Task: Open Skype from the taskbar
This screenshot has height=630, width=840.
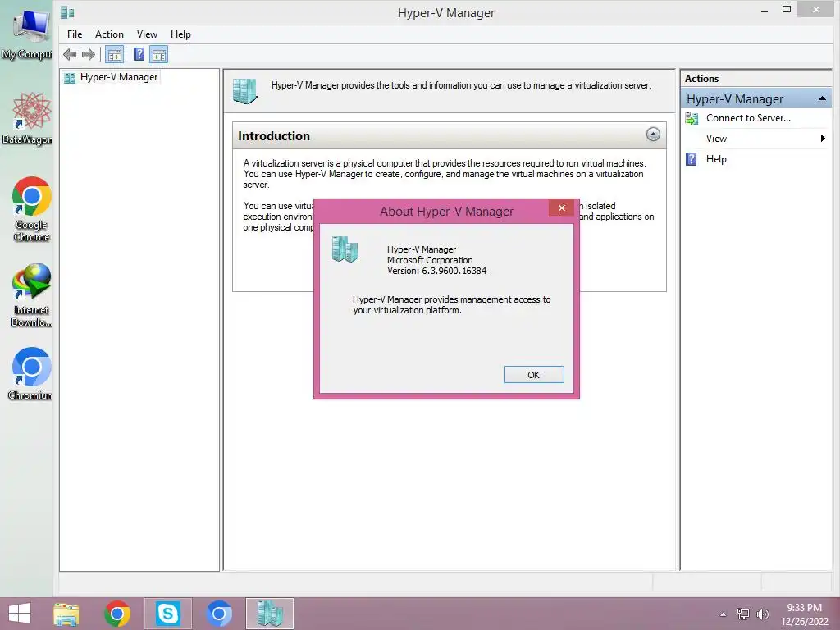Action: coord(167,614)
